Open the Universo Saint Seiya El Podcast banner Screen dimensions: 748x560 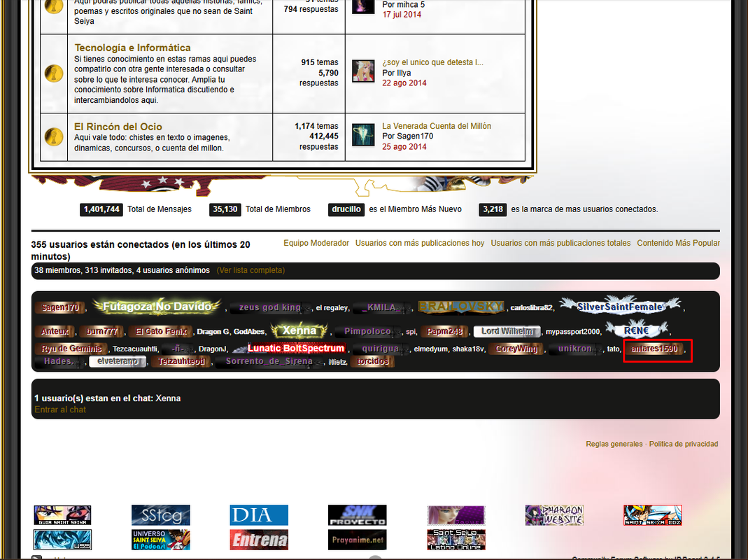(x=161, y=540)
